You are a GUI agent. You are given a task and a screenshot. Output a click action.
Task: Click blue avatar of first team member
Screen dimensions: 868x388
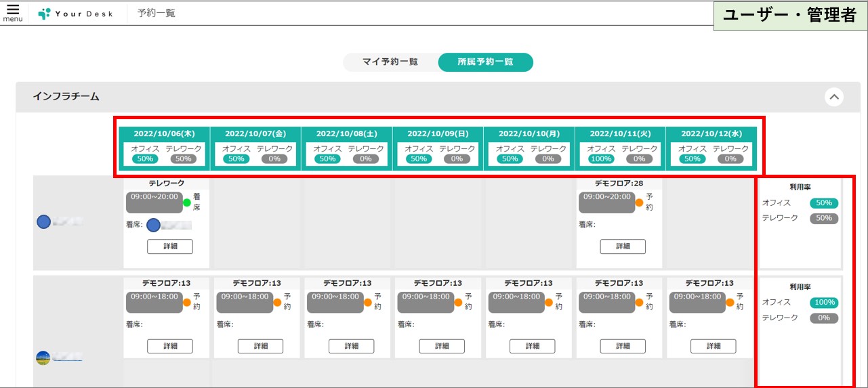point(43,221)
